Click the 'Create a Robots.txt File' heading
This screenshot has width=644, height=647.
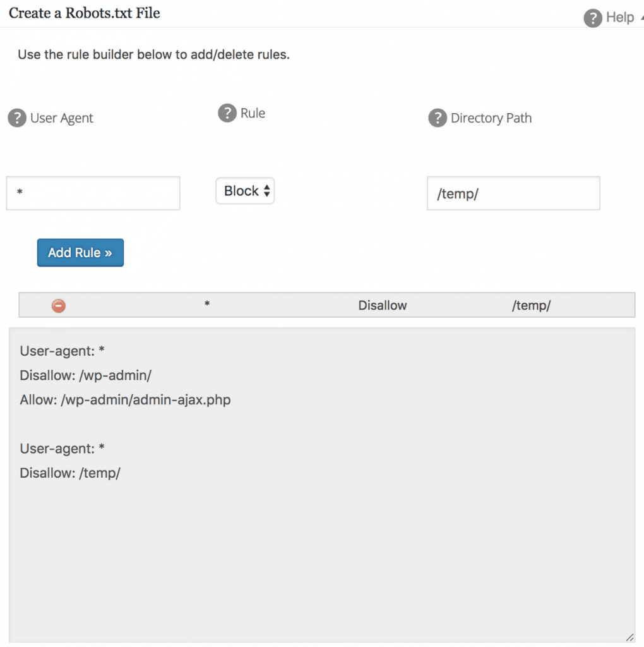pos(85,13)
